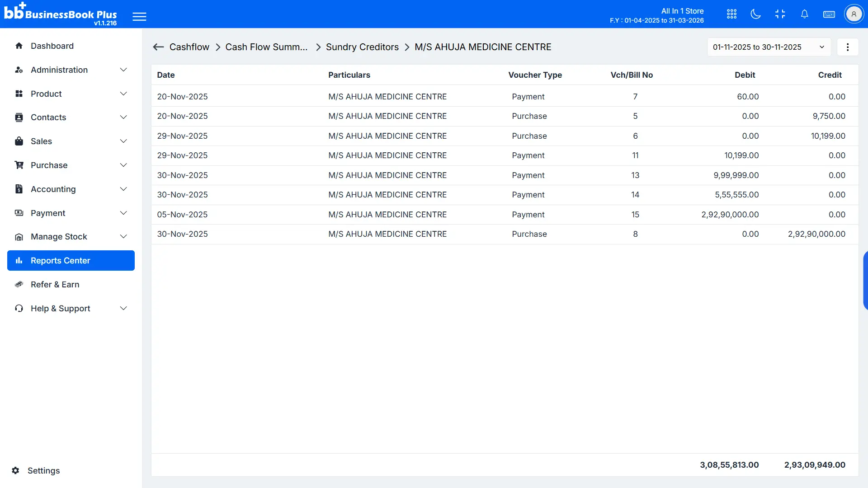Image resolution: width=868 pixels, height=488 pixels.
Task: Navigate to Sundry Creditors breadcrumb
Action: (x=362, y=47)
